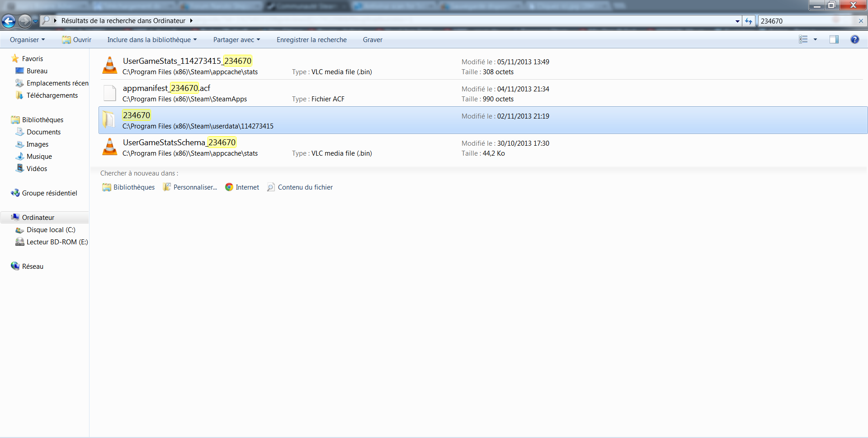Screen dimensions: 868x438
Task: Open Emplacements récents in Favoris
Action: [x=57, y=83]
